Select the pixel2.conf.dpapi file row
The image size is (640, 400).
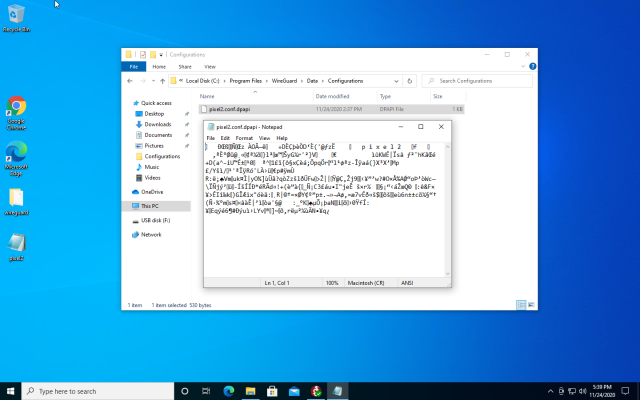[x=331, y=109]
